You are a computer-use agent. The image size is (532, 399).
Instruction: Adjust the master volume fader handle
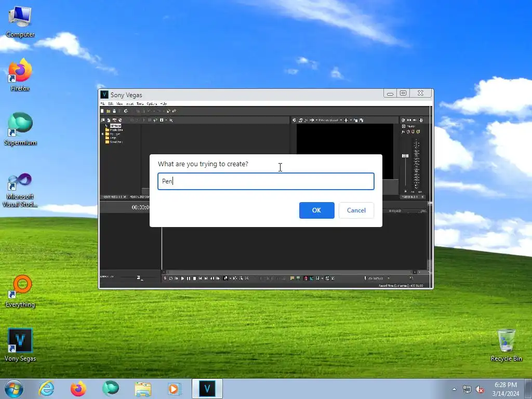coord(405,156)
